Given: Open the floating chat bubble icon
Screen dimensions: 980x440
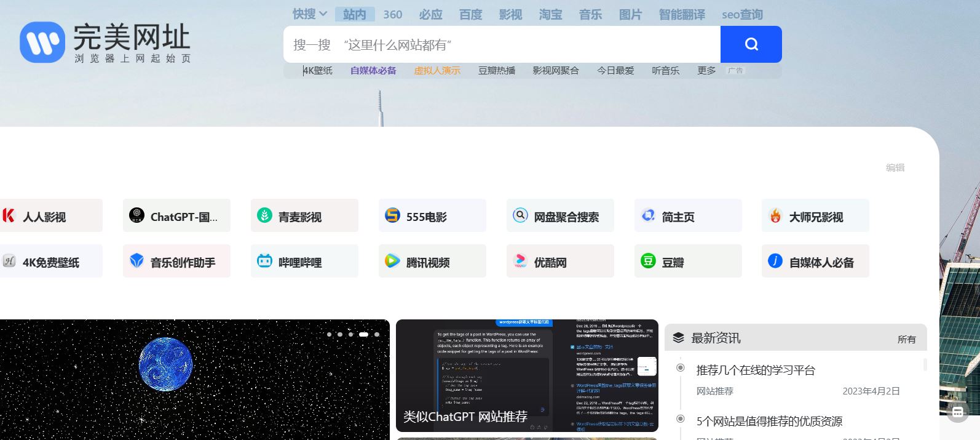Looking at the screenshot, I should (x=958, y=412).
